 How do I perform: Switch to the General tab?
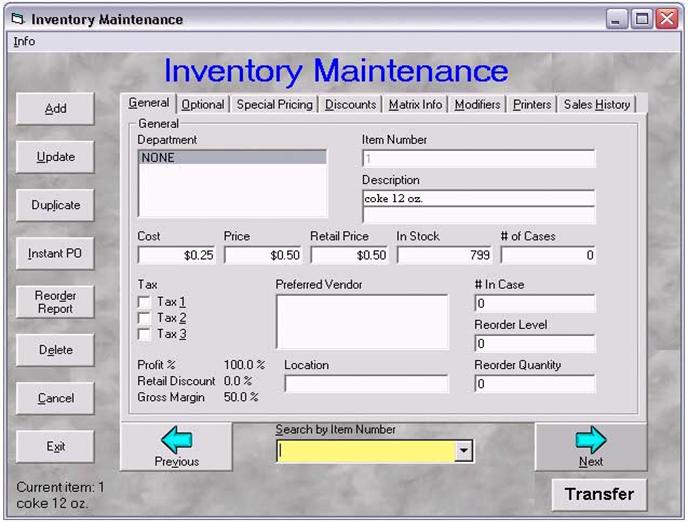(x=149, y=103)
